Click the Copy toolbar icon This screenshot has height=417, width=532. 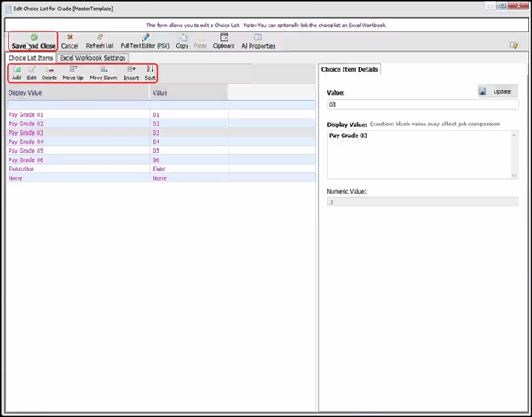182,41
